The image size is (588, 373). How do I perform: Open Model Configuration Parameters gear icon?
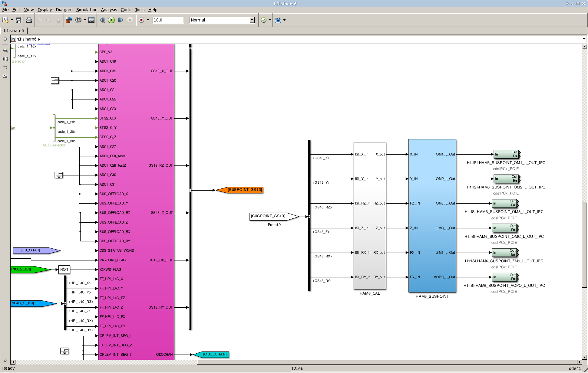point(78,20)
